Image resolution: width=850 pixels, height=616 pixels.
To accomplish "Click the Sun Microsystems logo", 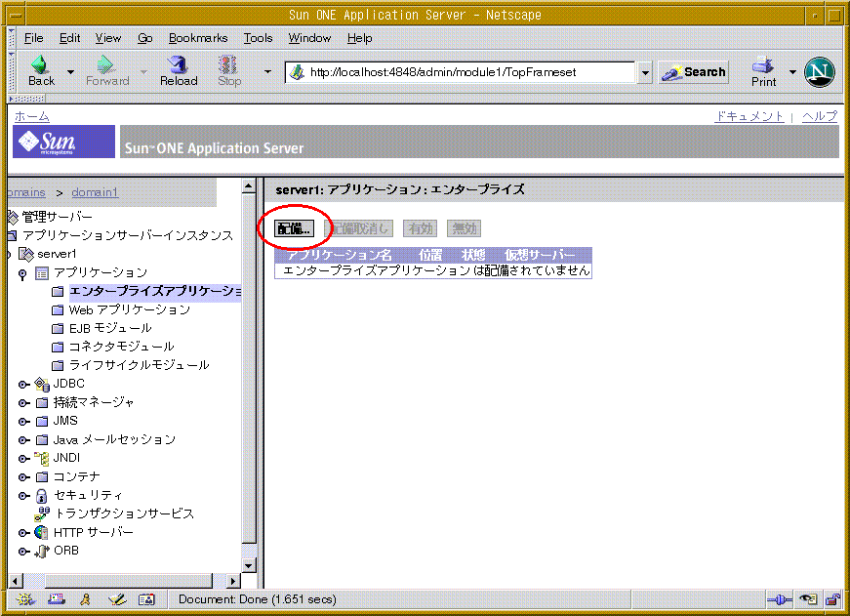I will pos(64,142).
